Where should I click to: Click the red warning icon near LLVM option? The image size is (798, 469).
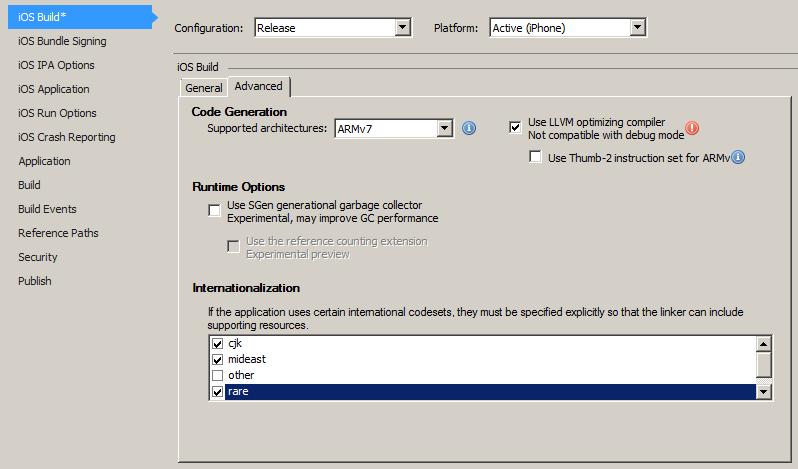692,128
